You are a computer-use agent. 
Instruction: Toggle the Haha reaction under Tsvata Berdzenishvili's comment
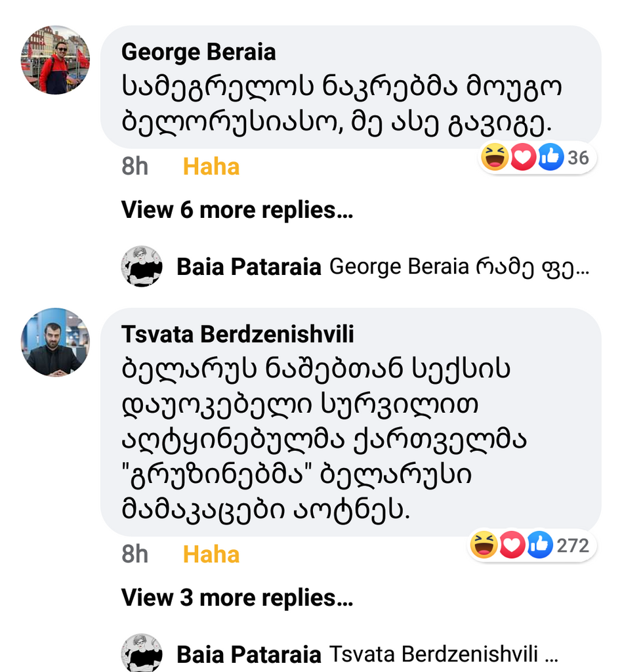coord(211,555)
